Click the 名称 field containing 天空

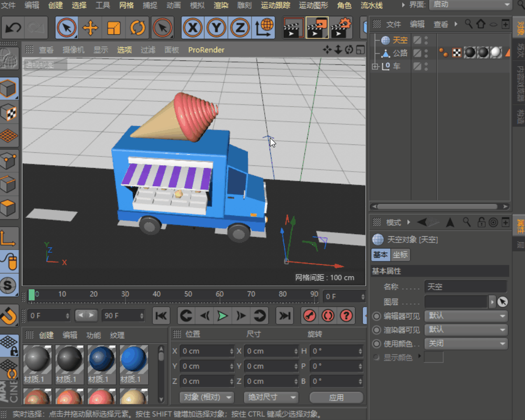(465, 287)
